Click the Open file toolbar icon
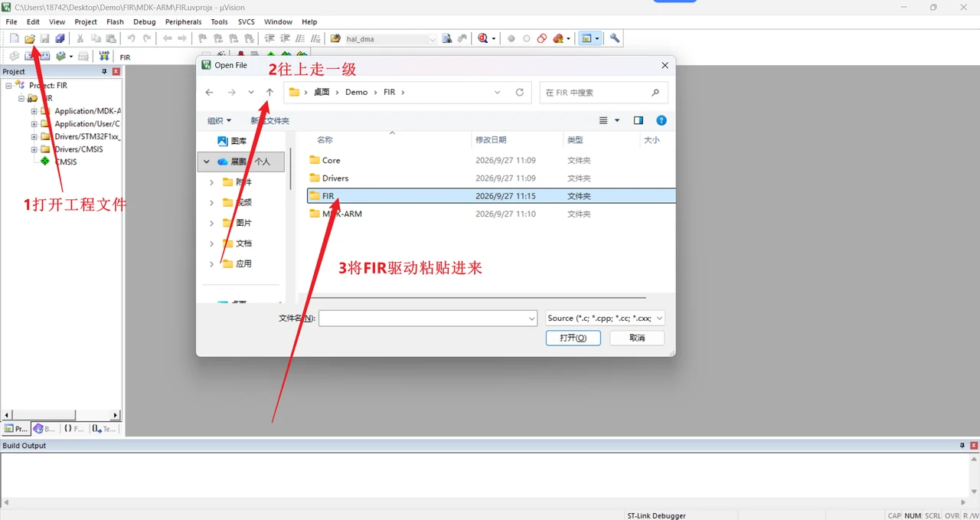980x520 pixels. pyautogui.click(x=30, y=38)
